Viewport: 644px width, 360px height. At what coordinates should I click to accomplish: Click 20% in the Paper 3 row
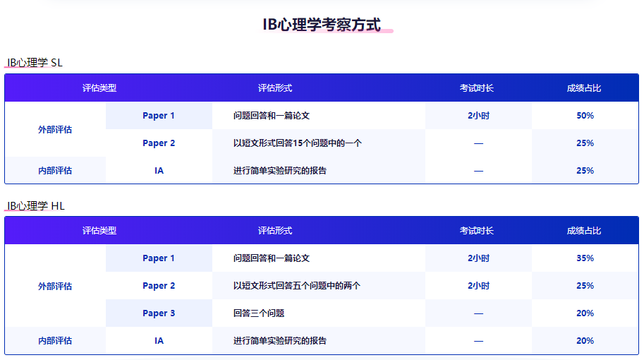pyautogui.click(x=585, y=313)
